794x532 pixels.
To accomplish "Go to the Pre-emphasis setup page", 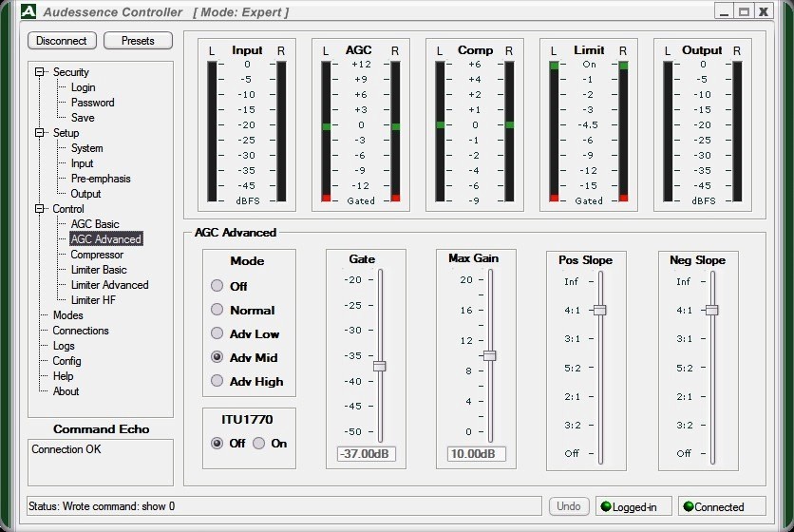I will (x=101, y=179).
